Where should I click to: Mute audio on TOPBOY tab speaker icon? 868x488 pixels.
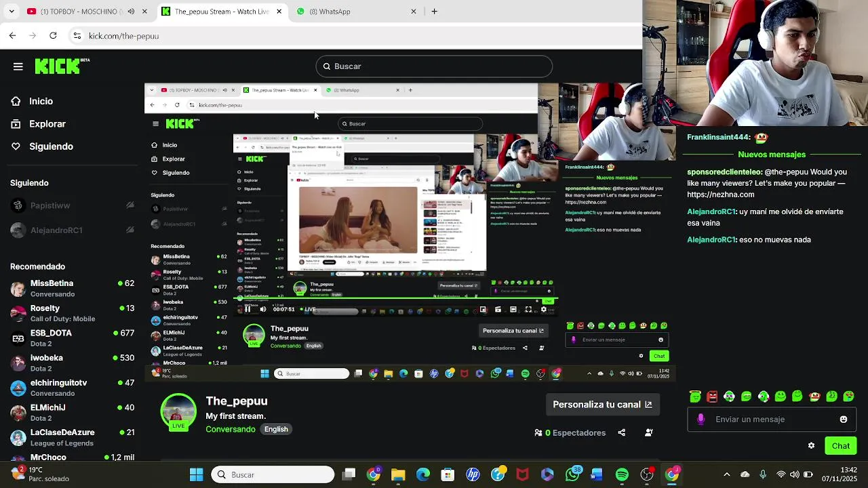[x=131, y=12]
